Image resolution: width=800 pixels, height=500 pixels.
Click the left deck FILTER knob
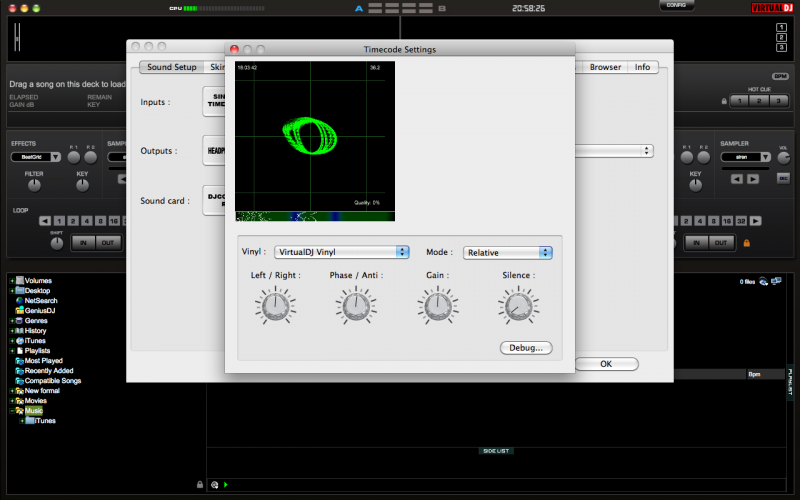tap(34, 185)
